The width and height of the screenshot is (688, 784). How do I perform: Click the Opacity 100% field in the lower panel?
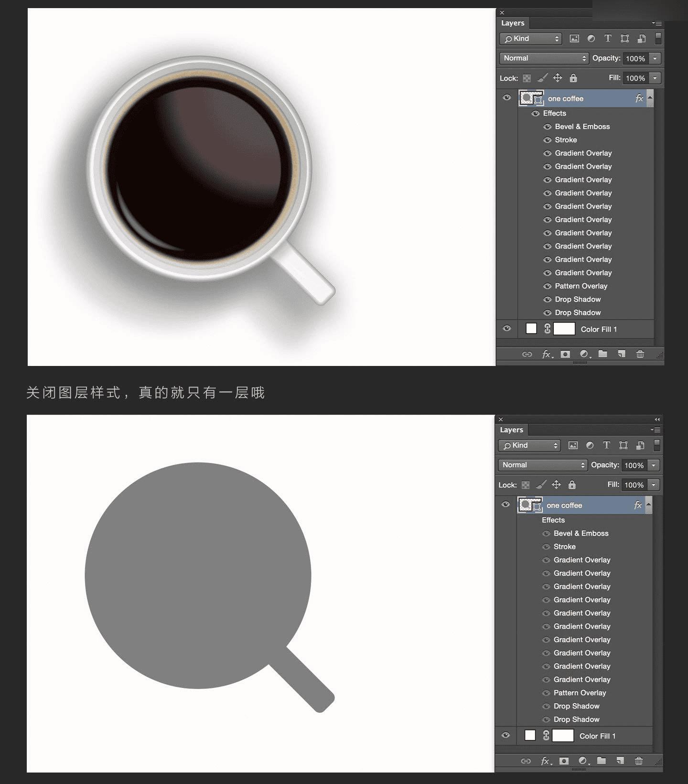[x=634, y=465]
